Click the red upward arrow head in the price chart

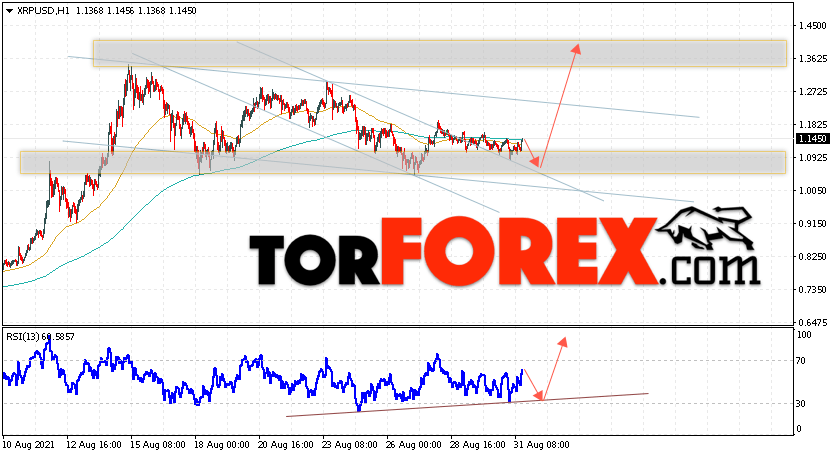tap(577, 46)
